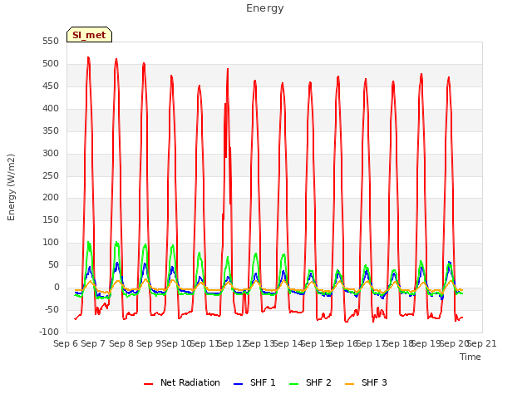Click the 100 y-axis tick label
This screenshot has height=399, width=532.
pyautogui.click(x=51, y=243)
